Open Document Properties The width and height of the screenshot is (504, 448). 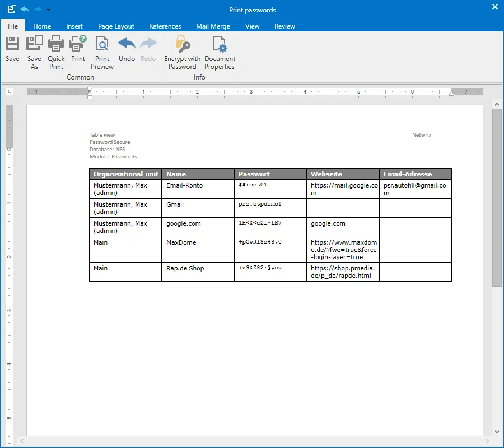(x=220, y=53)
